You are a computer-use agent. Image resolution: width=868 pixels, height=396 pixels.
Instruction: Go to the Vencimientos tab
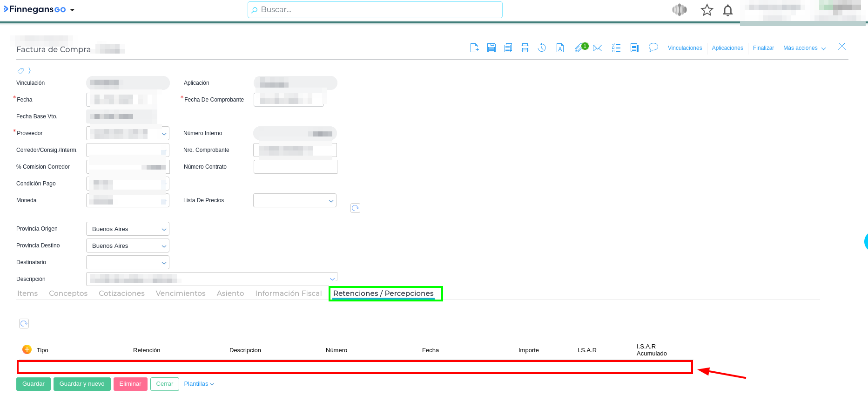tap(181, 294)
